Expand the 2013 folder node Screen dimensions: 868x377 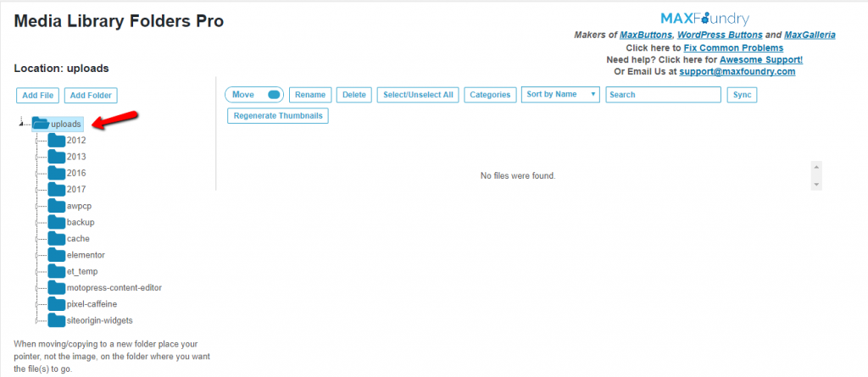pyautogui.click(x=37, y=158)
